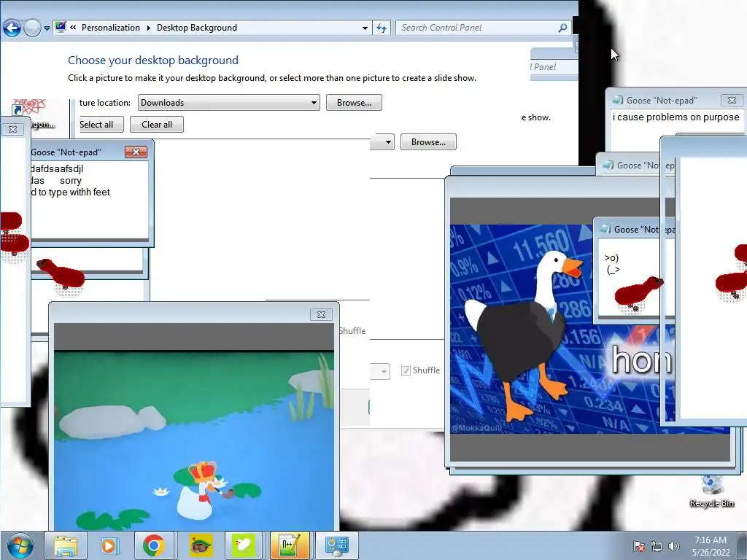The height and width of the screenshot is (560, 747).
Task: Toggle the Shuffle checkbox
Action: click(x=406, y=370)
